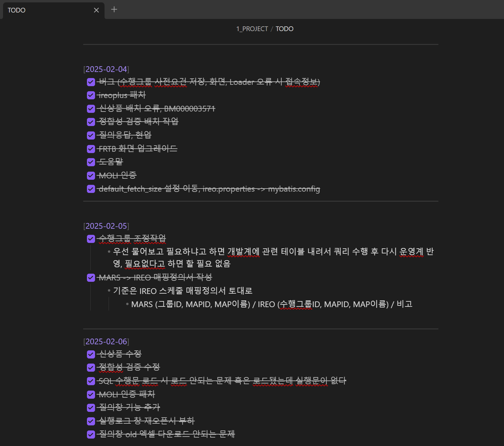Uncheck the 신상품 배치 오류, BM000003571 item
This screenshot has height=446, width=504.
(91, 108)
